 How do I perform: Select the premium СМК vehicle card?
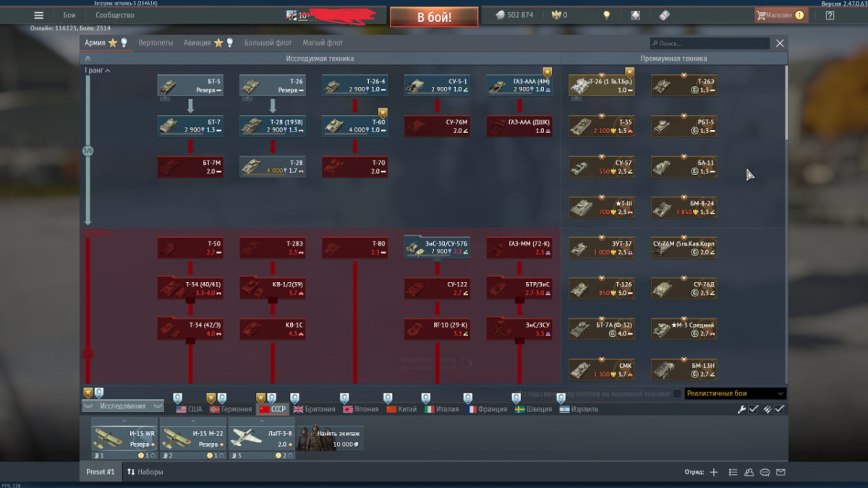(x=601, y=369)
